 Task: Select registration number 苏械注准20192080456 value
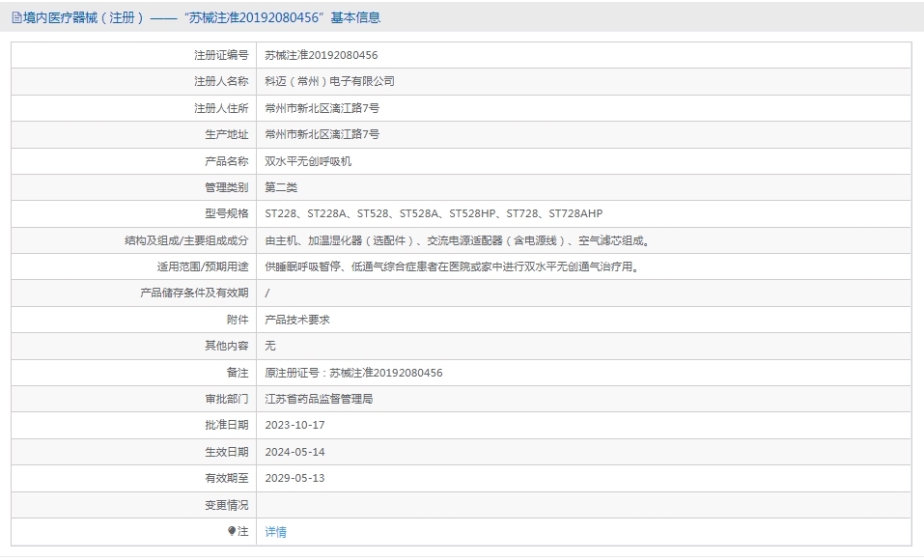click(322, 55)
